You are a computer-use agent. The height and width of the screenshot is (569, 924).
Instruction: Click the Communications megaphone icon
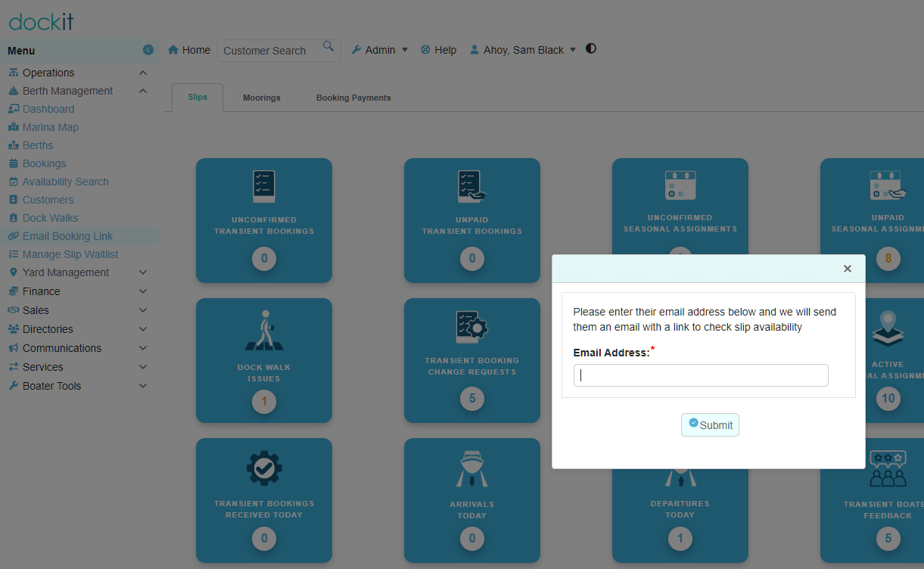click(14, 348)
